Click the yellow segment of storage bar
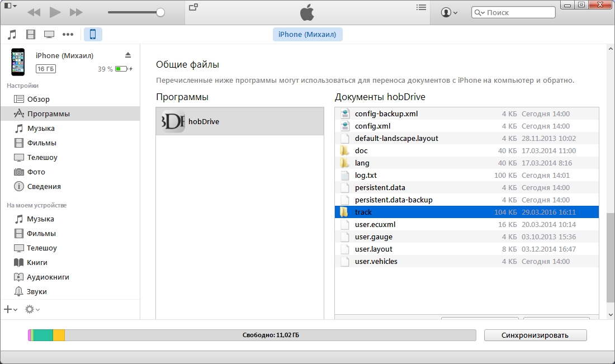 pyautogui.click(x=59, y=335)
